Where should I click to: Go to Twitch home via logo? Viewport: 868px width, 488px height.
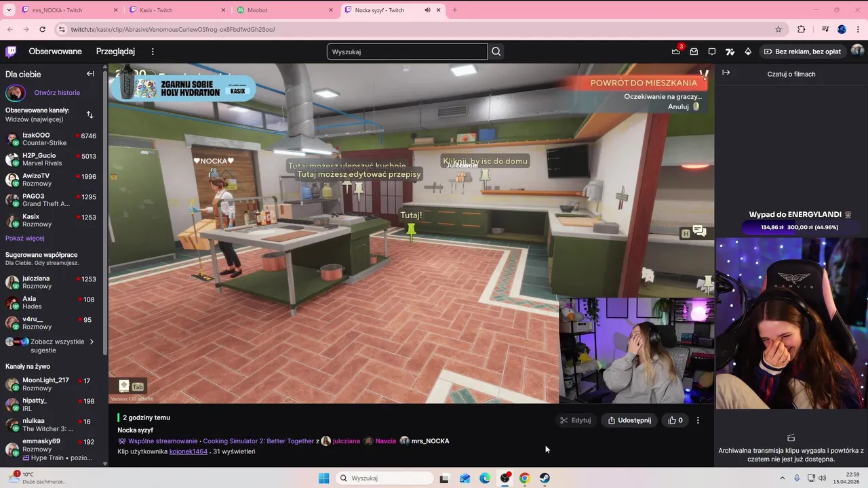tap(11, 52)
